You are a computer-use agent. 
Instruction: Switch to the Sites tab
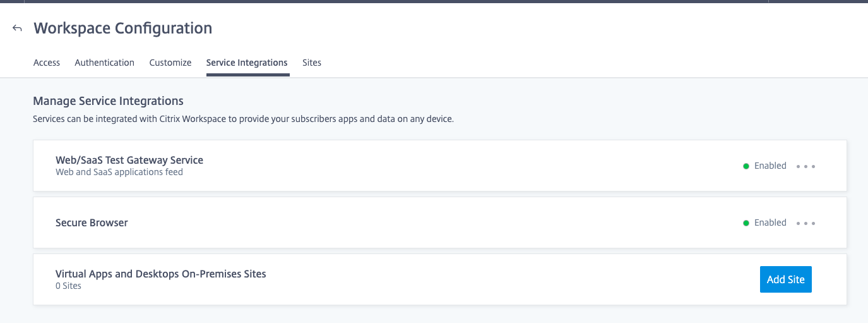click(312, 63)
